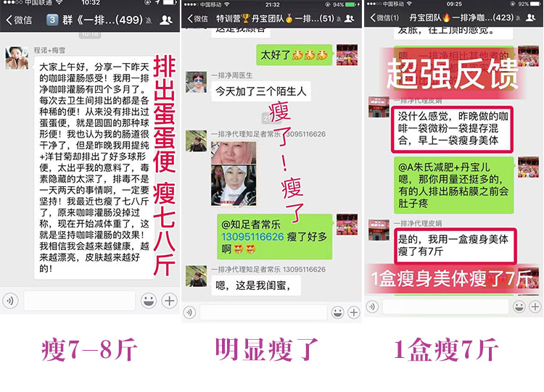Tap voice input icon in middle chat
The width and height of the screenshot is (544, 392).
click(189, 312)
